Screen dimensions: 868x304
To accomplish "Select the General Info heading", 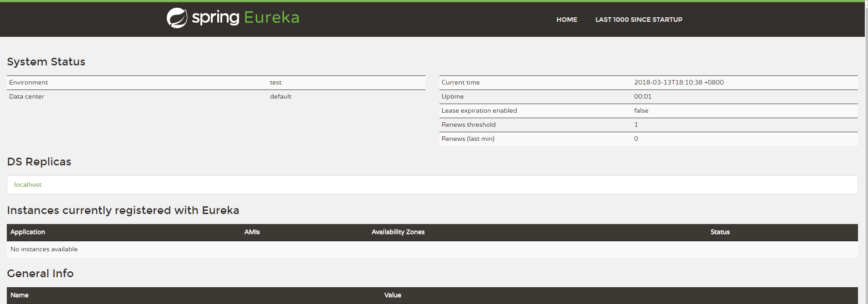I will [40, 273].
